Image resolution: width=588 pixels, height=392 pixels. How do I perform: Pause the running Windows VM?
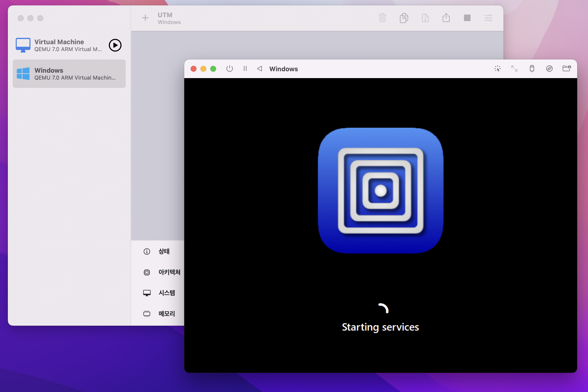(245, 69)
